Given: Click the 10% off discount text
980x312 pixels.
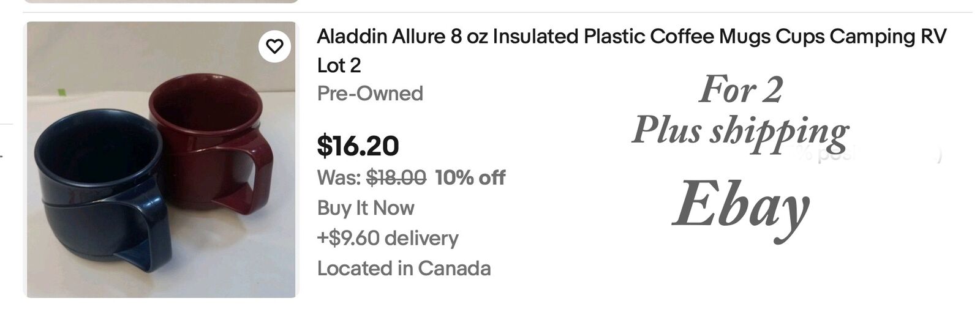Looking at the screenshot, I should (470, 178).
